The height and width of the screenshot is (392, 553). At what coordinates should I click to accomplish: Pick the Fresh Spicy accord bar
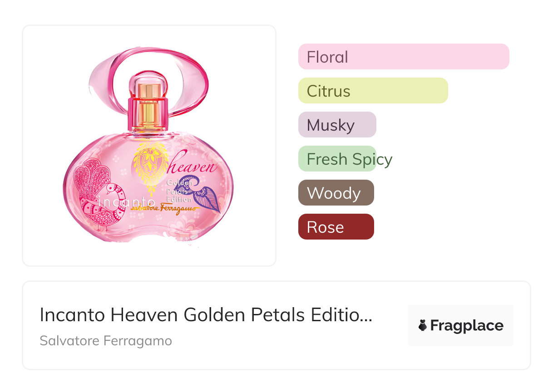tap(337, 159)
